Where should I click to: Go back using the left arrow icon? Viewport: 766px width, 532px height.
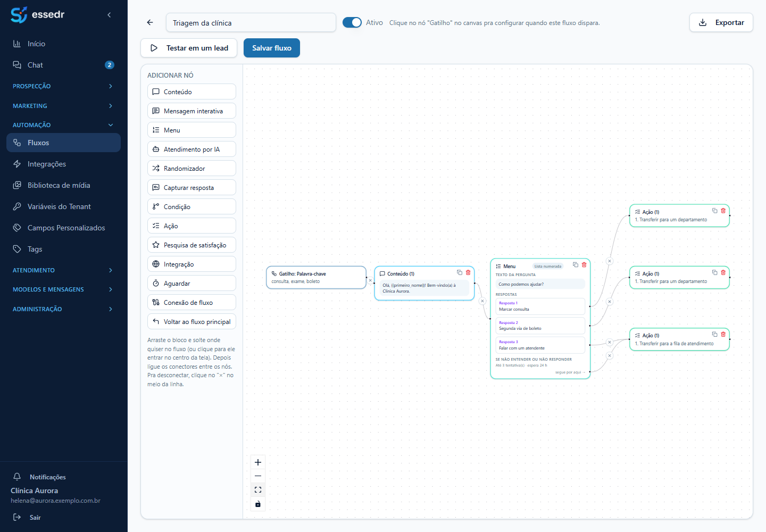(x=150, y=22)
